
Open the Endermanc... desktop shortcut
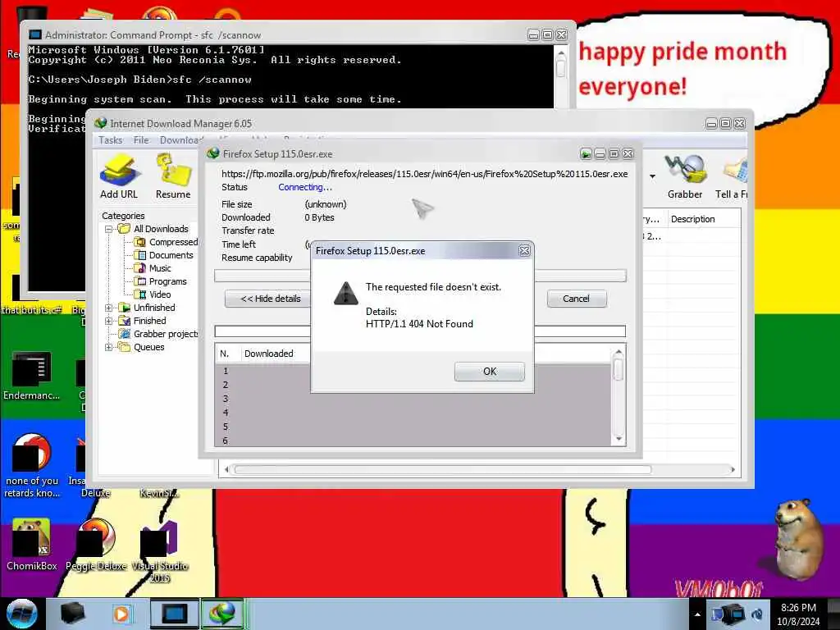pyautogui.click(x=32, y=376)
